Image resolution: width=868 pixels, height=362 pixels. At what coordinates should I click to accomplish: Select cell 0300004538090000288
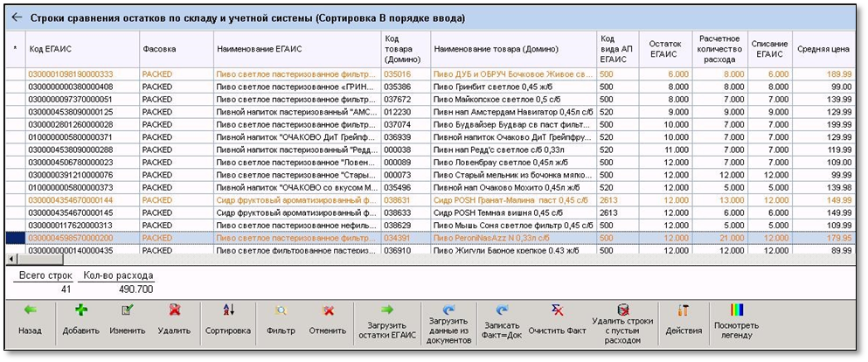click(x=82, y=150)
